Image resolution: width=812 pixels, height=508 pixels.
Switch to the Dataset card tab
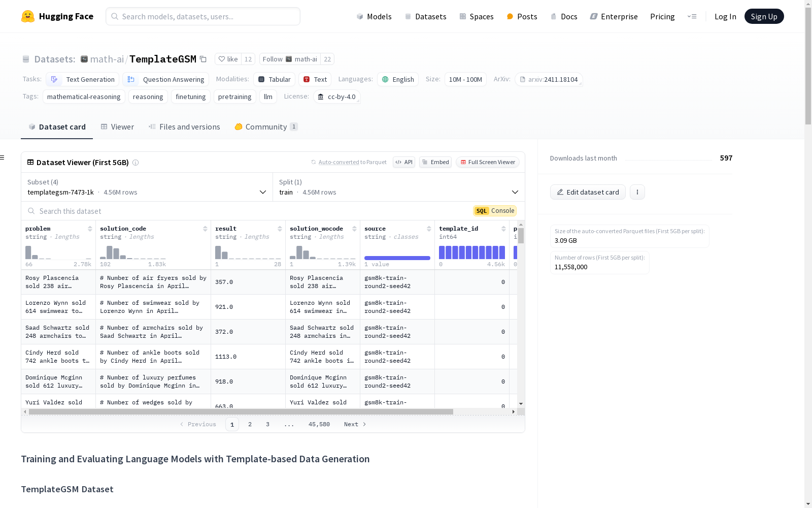(57, 127)
